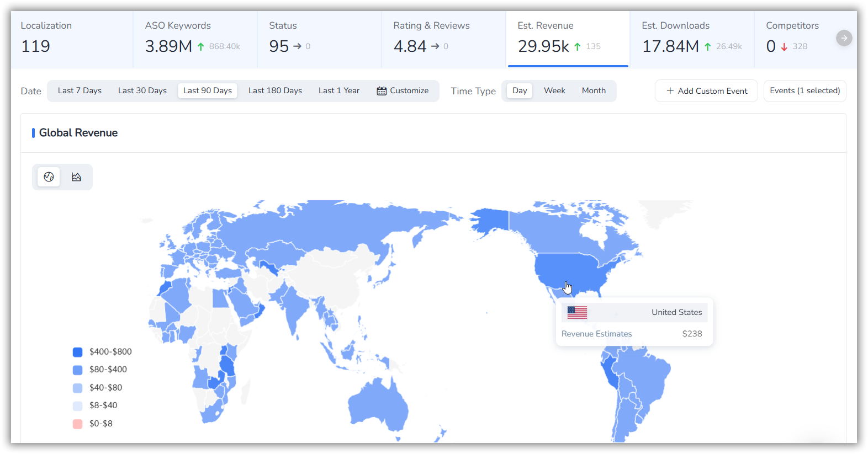Click the right arrow to scroll metrics

(844, 38)
